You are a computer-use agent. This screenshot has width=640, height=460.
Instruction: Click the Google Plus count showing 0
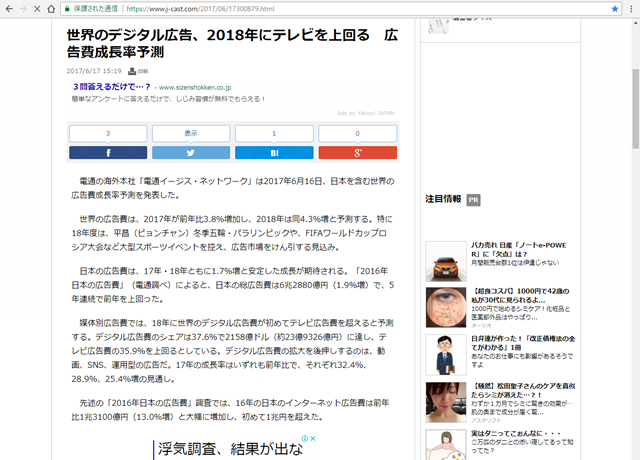point(357,133)
